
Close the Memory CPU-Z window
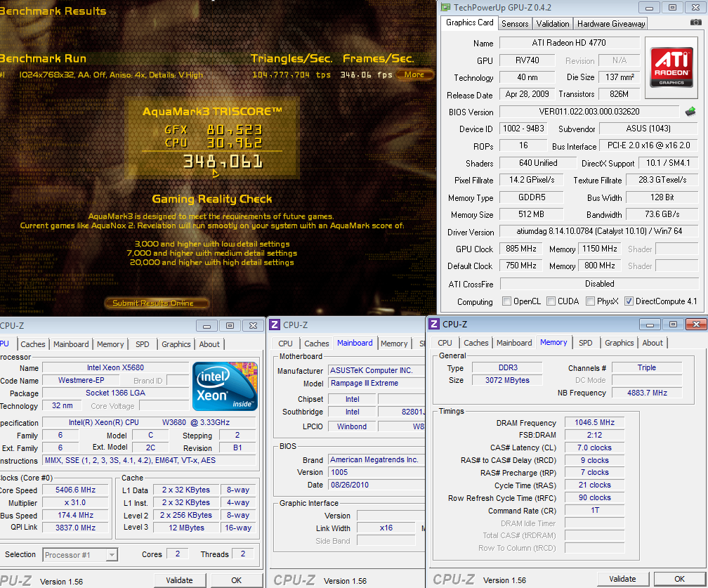click(696, 325)
